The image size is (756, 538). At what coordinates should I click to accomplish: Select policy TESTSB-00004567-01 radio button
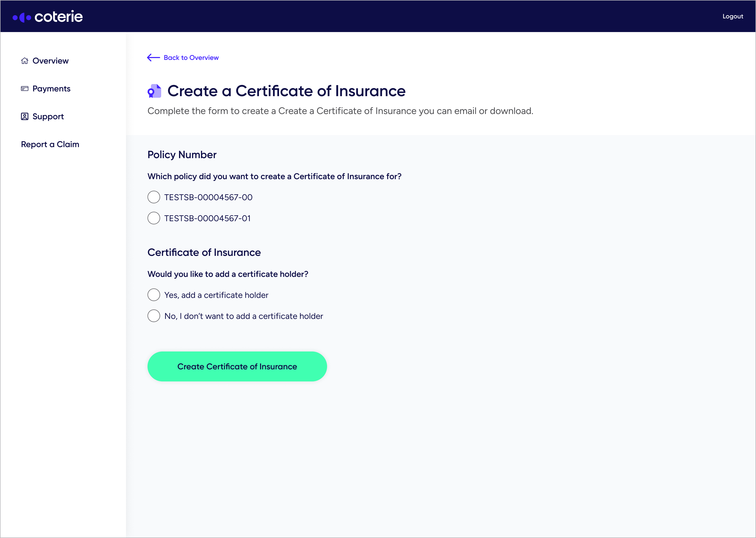coord(154,218)
